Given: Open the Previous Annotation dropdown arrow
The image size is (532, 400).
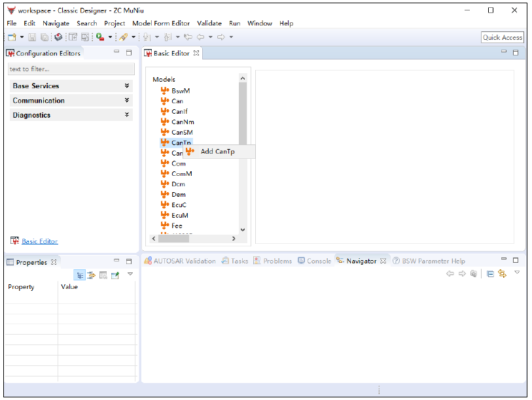Looking at the screenshot, I should pyautogui.click(x=177, y=37).
